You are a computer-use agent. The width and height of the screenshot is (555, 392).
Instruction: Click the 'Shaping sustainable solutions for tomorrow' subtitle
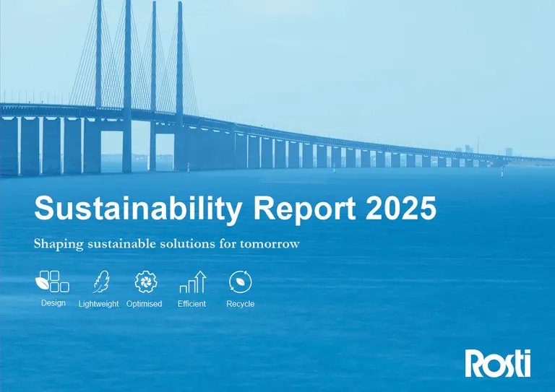coord(167,244)
